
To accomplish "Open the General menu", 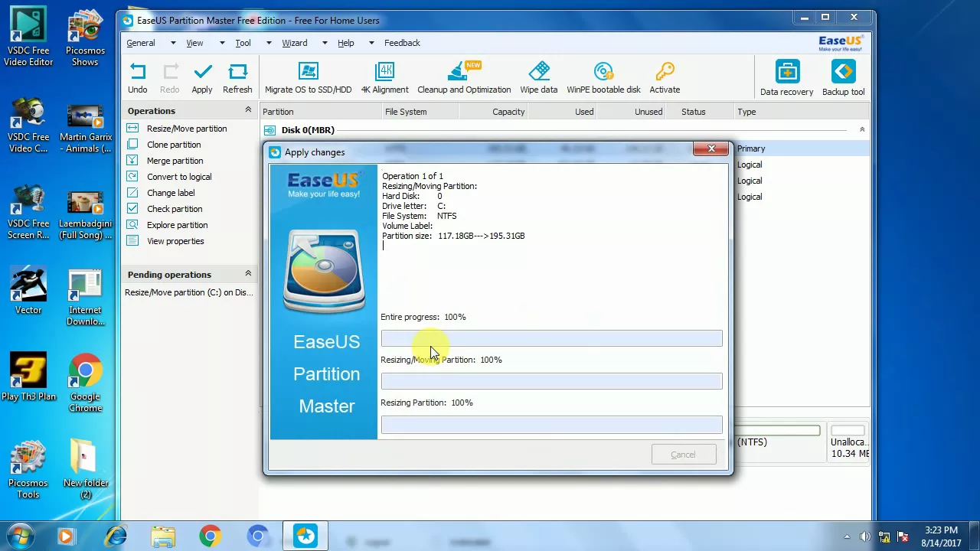I will coord(141,43).
